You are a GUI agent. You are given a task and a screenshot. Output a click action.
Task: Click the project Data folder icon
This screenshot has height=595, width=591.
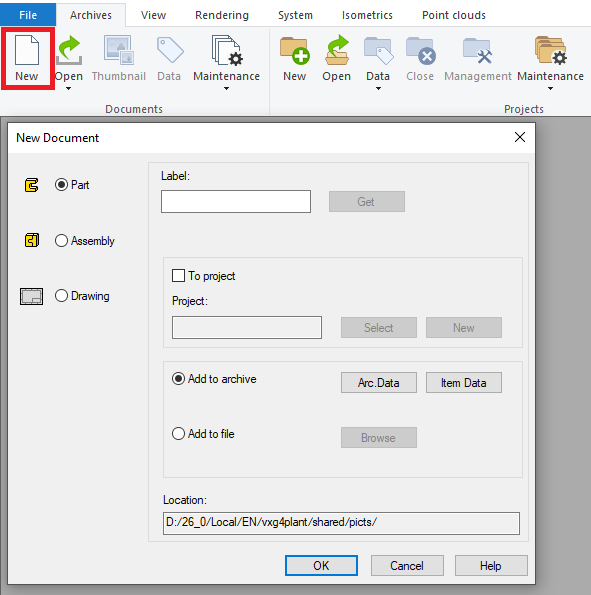(x=378, y=50)
